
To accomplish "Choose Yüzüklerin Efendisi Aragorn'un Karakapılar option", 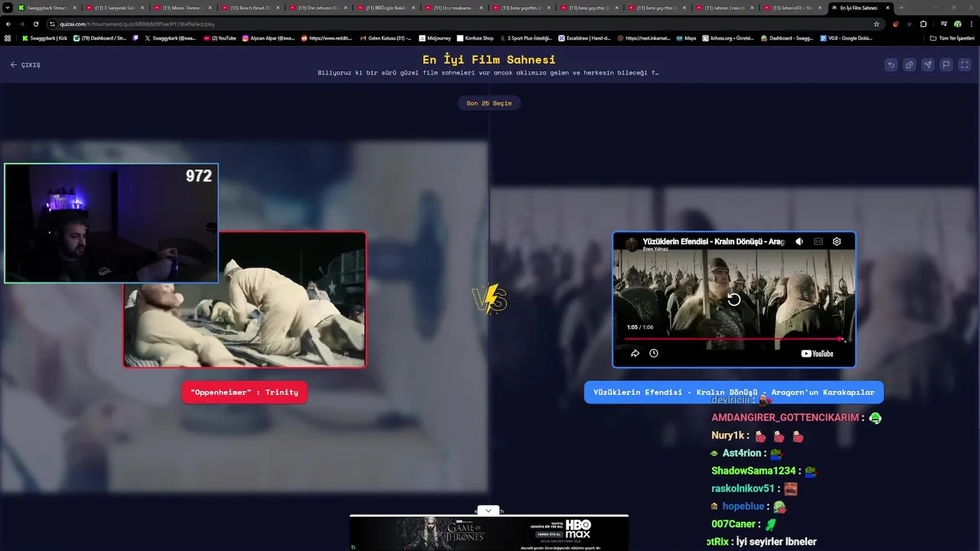I will click(733, 393).
